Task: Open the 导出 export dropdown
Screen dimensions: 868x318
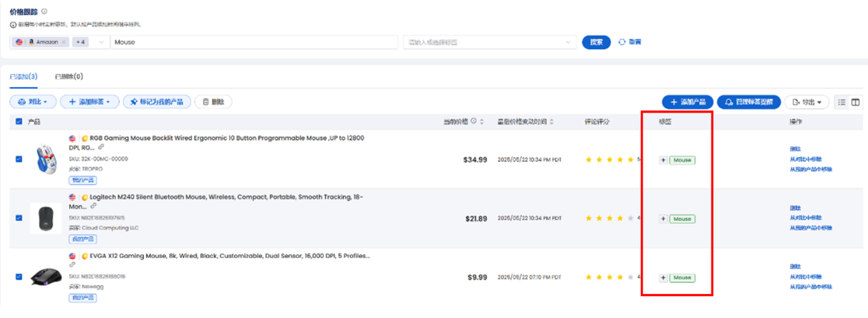Action: 806,102
